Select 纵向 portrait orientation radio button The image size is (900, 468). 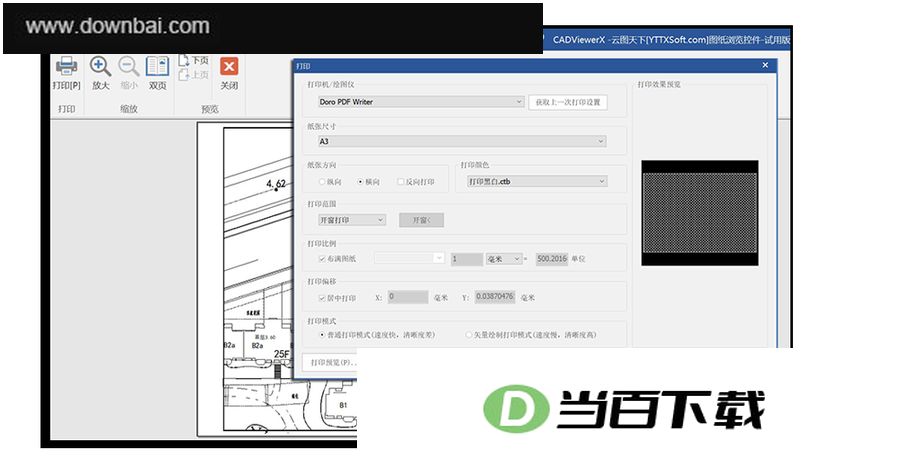(x=322, y=181)
